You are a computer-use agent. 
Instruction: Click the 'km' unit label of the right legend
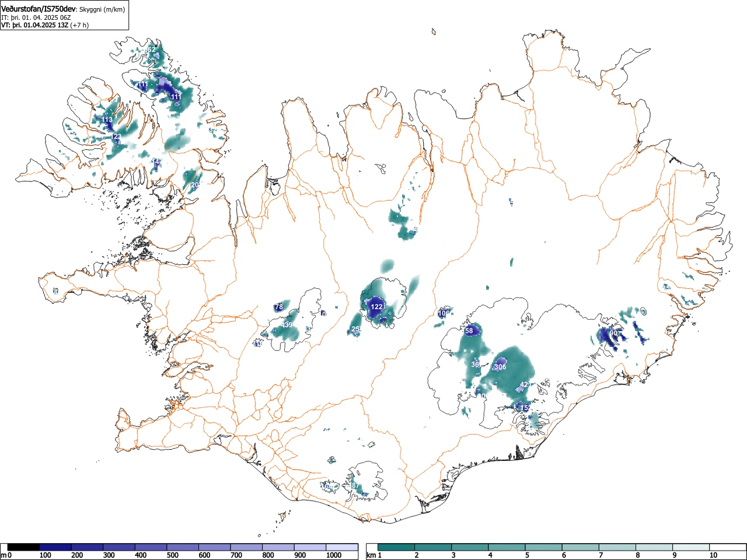[371, 555]
